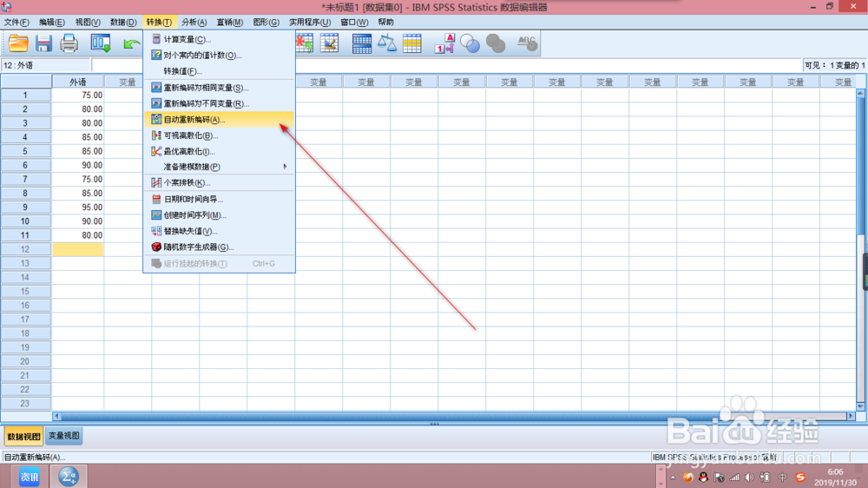Image resolution: width=868 pixels, height=488 pixels.
Task: Select row header number 1
Action: coord(25,96)
